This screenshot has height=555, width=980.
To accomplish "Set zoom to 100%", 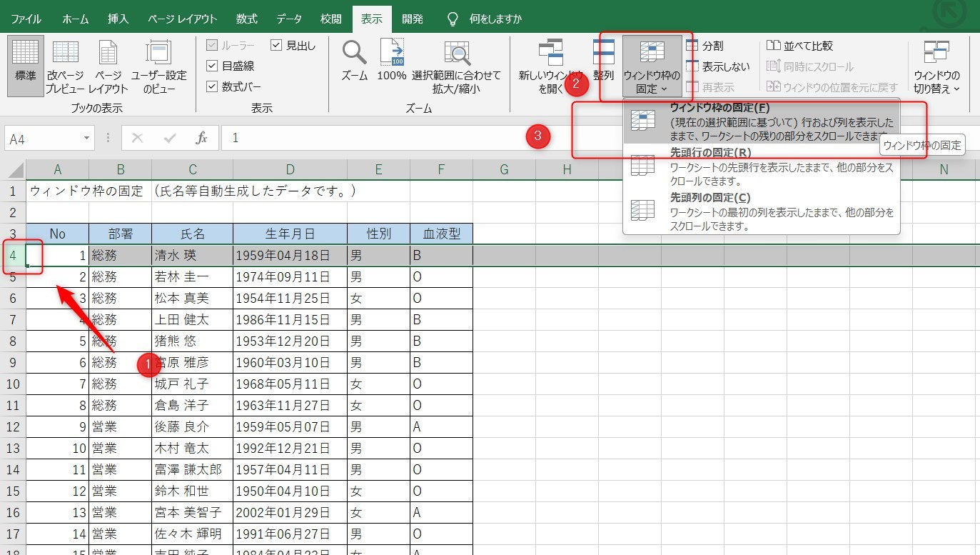I will tap(392, 61).
